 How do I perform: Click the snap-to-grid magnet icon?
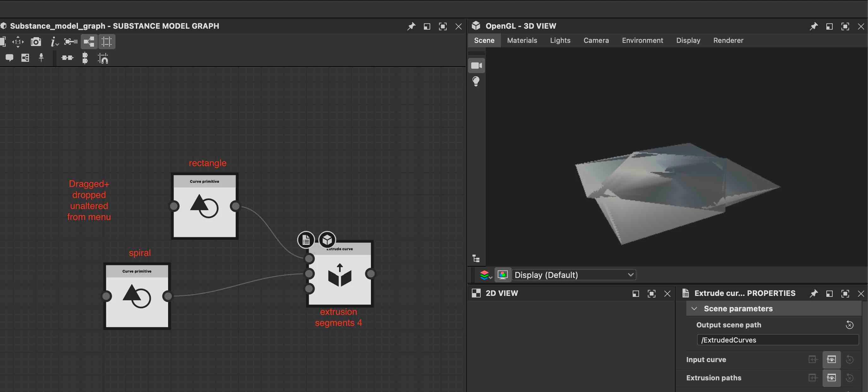click(x=103, y=59)
